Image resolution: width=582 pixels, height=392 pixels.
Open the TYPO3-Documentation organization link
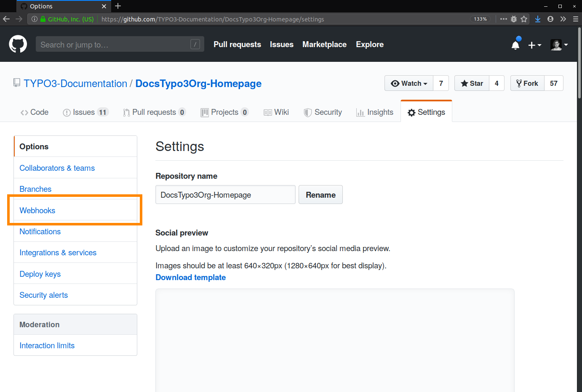(75, 84)
